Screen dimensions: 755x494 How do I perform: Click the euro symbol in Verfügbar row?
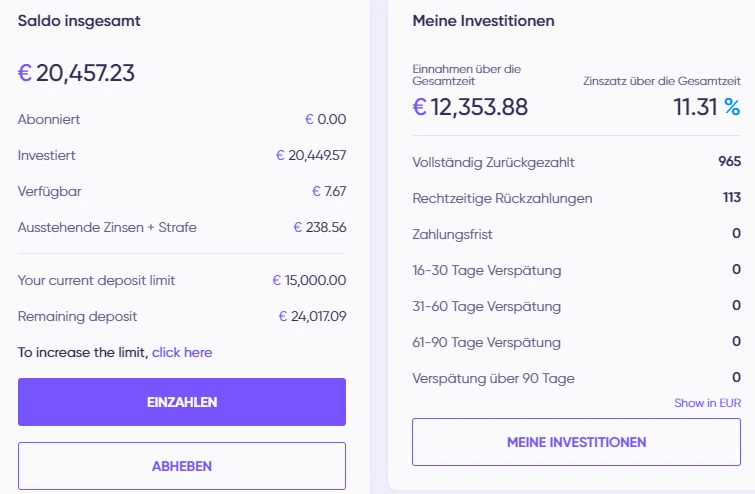[316, 191]
